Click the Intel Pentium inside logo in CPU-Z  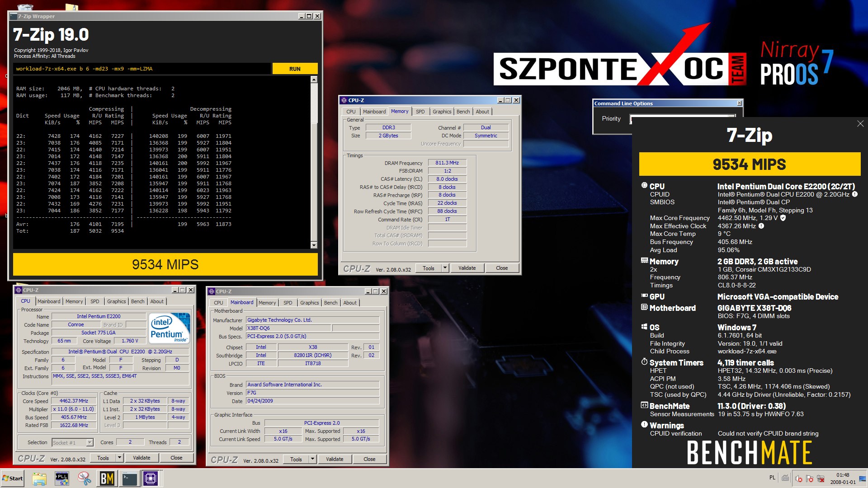point(169,328)
